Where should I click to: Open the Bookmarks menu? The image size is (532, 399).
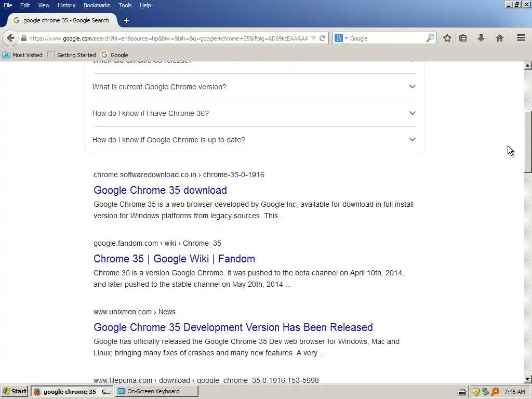pyautogui.click(x=97, y=5)
